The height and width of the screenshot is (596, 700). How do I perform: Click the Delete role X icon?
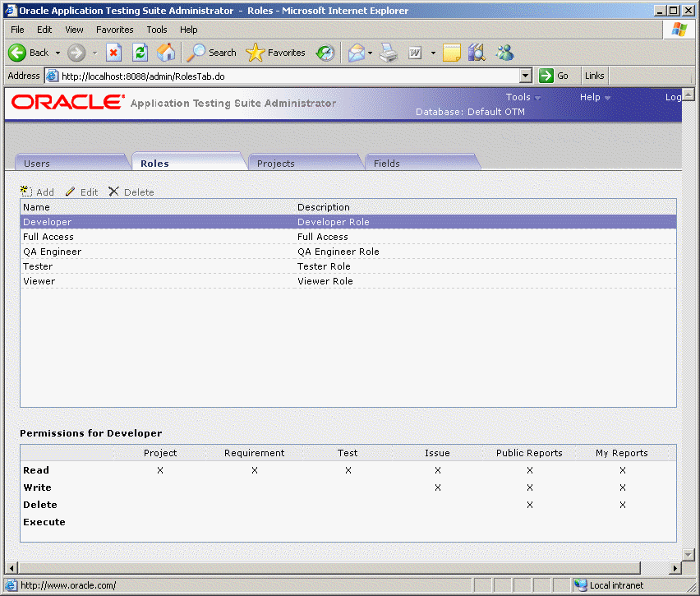tap(113, 192)
